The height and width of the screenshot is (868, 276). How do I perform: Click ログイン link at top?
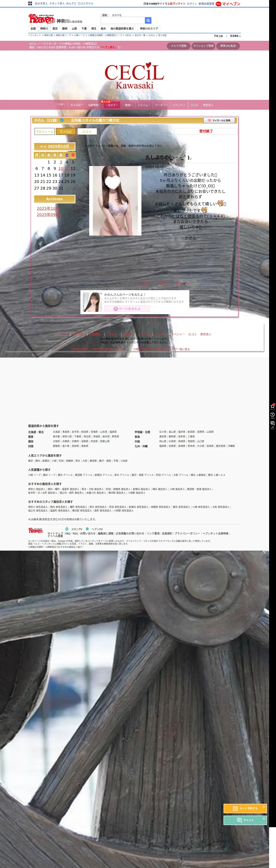pyautogui.click(x=192, y=4)
